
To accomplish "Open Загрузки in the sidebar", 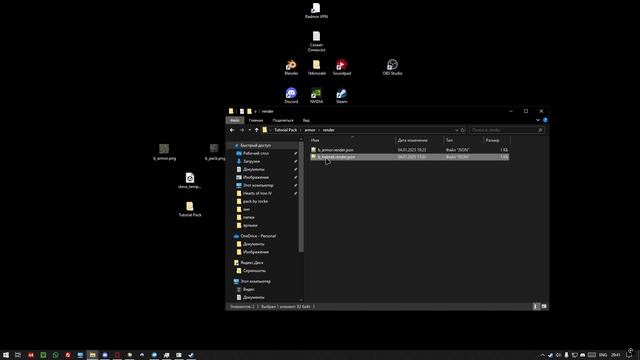I will (x=251, y=162).
